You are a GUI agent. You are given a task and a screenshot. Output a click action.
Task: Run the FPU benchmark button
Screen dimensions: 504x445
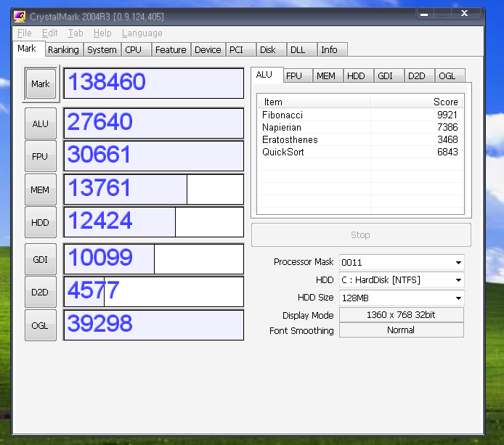(41, 156)
